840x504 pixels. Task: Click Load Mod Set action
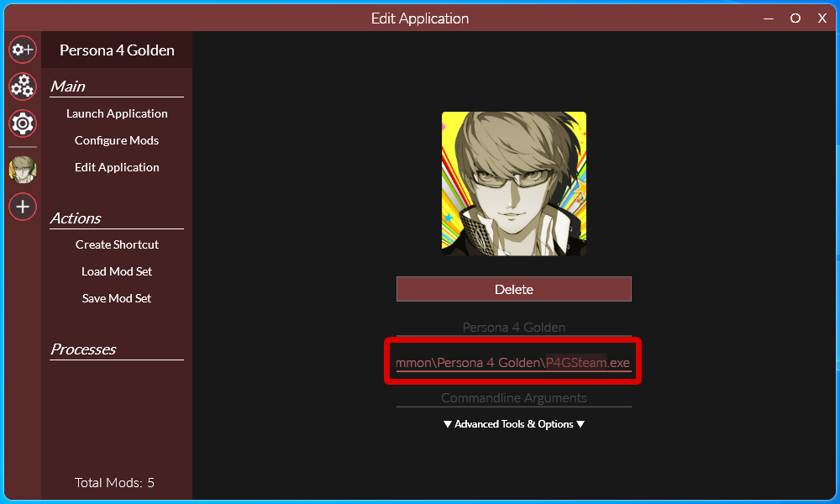117,271
